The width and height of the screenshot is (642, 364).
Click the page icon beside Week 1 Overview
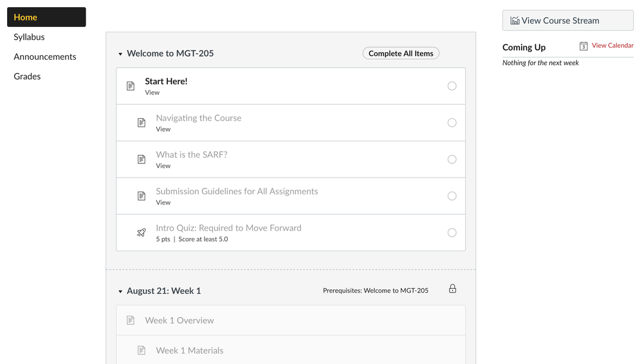[x=131, y=320]
